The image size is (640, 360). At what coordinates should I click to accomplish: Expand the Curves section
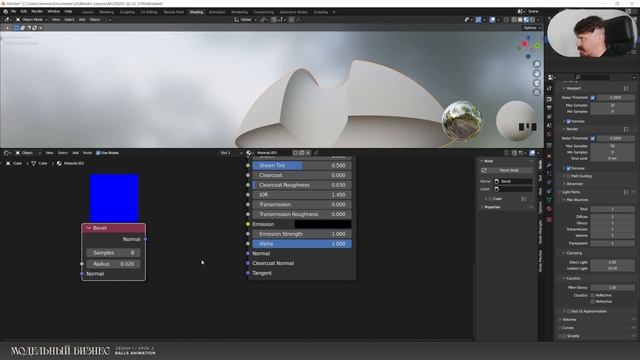(567, 328)
